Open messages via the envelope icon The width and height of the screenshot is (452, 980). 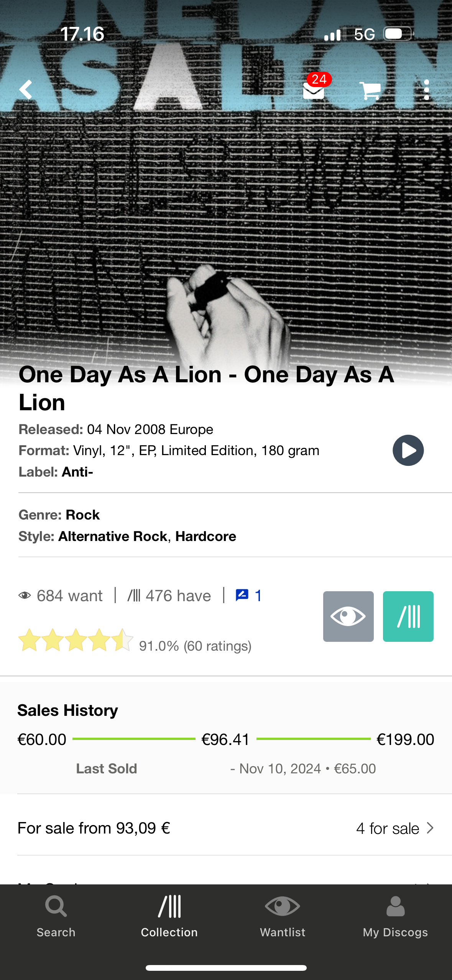313,90
